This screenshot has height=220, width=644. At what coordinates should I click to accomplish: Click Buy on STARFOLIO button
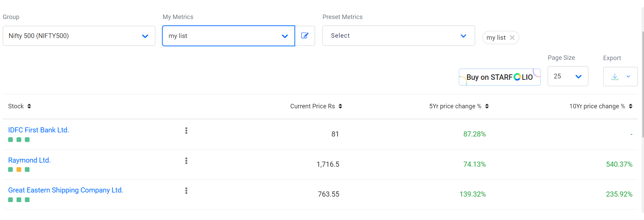click(x=499, y=77)
